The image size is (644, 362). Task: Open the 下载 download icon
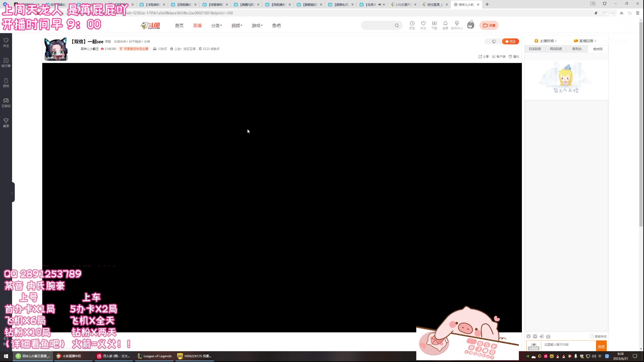(x=434, y=25)
